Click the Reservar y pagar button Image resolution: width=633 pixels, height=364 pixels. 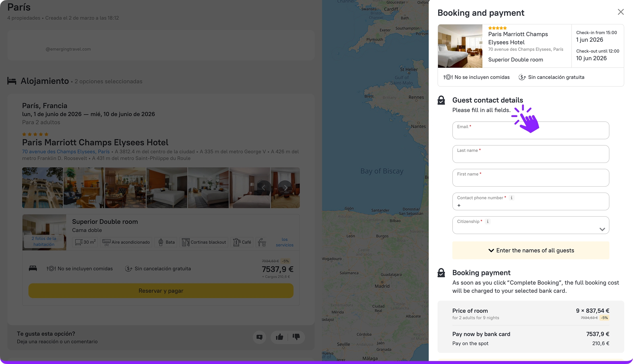pos(161,291)
